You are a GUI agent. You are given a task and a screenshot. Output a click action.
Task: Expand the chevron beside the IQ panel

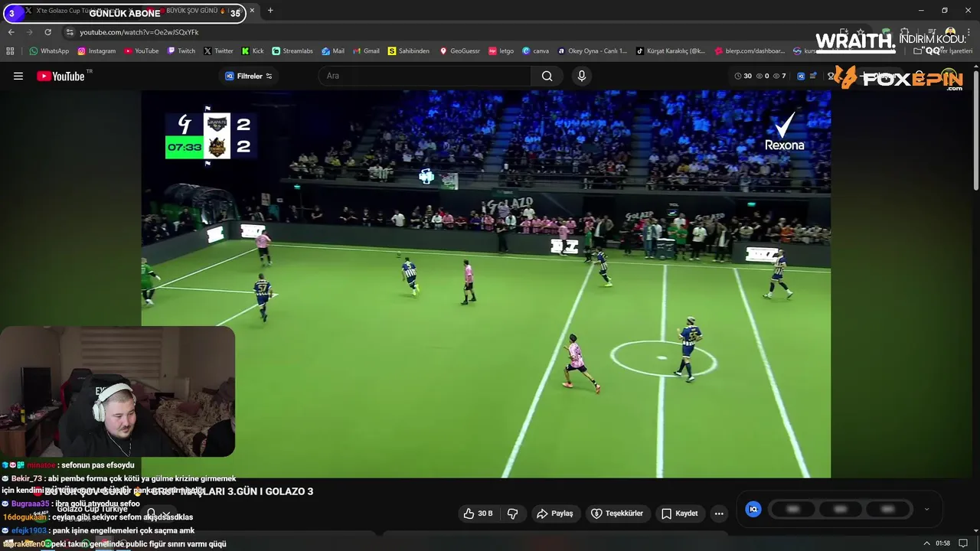(x=926, y=509)
